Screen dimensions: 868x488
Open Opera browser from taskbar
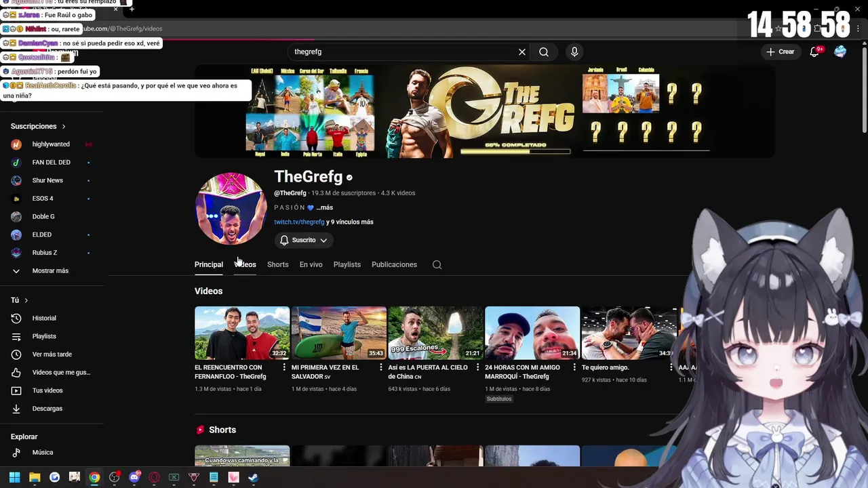pyautogui.click(x=155, y=477)
